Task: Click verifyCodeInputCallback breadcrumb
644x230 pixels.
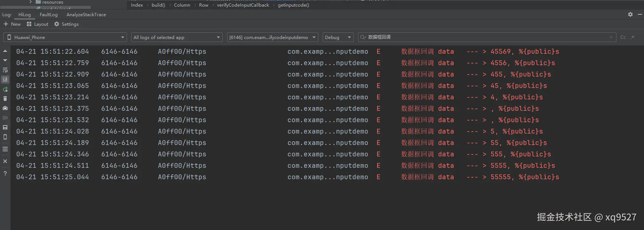Action: [243, 5]
